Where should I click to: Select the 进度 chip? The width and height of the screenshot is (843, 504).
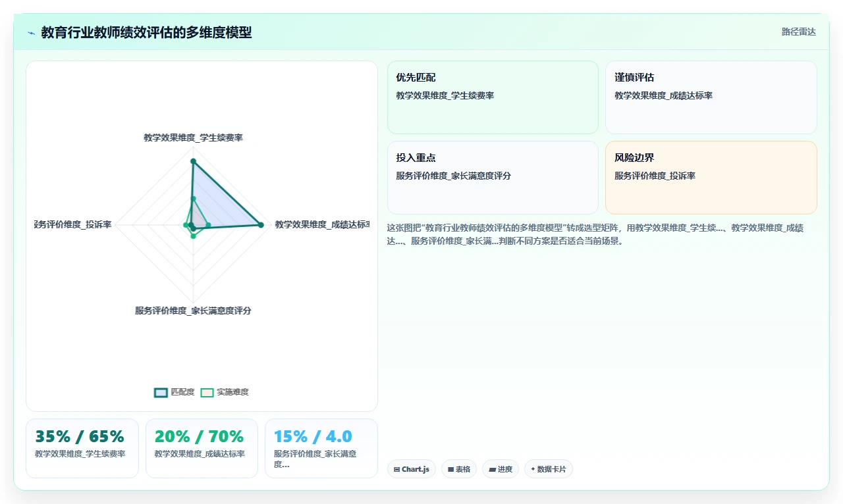point(501,469)
